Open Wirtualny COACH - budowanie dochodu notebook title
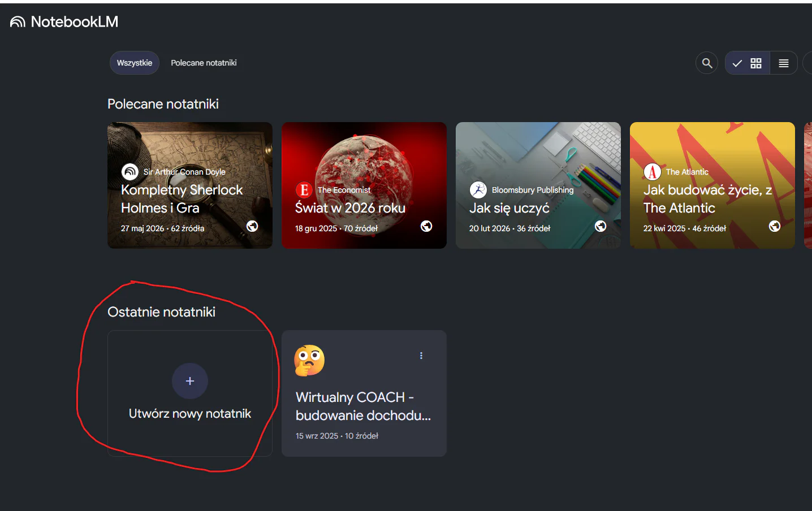Image resolution: width=812 pixels, height=511 pixels. point(363,406)
